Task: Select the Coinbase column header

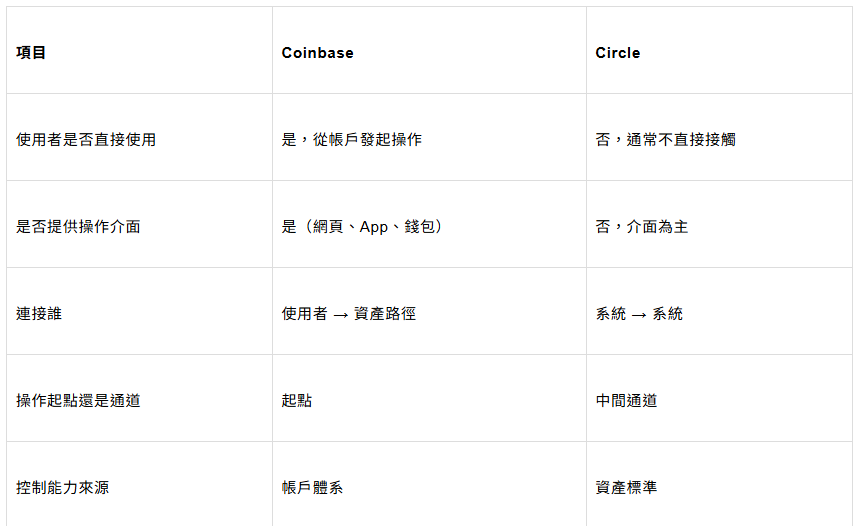Action: [317, 53]
